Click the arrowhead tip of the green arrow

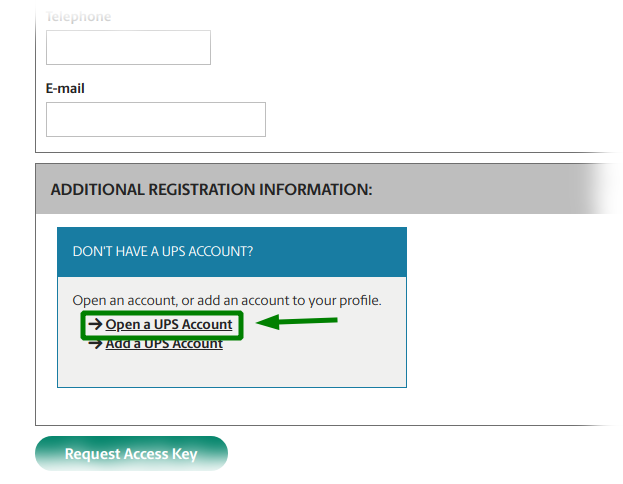click(x=259, y=322)
